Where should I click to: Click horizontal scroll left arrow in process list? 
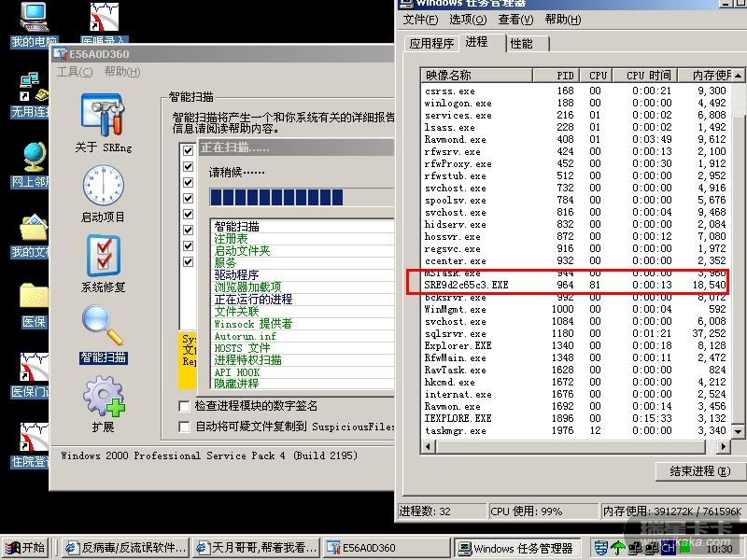429,447
